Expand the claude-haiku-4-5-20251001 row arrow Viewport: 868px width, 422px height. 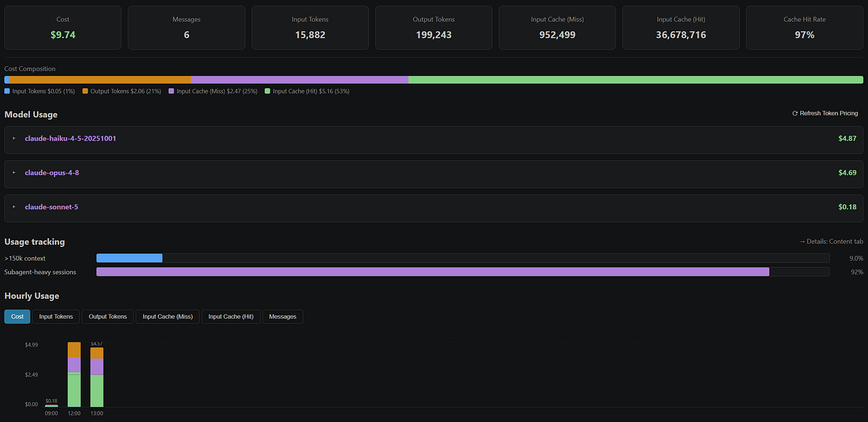click(x=14, y=138)
